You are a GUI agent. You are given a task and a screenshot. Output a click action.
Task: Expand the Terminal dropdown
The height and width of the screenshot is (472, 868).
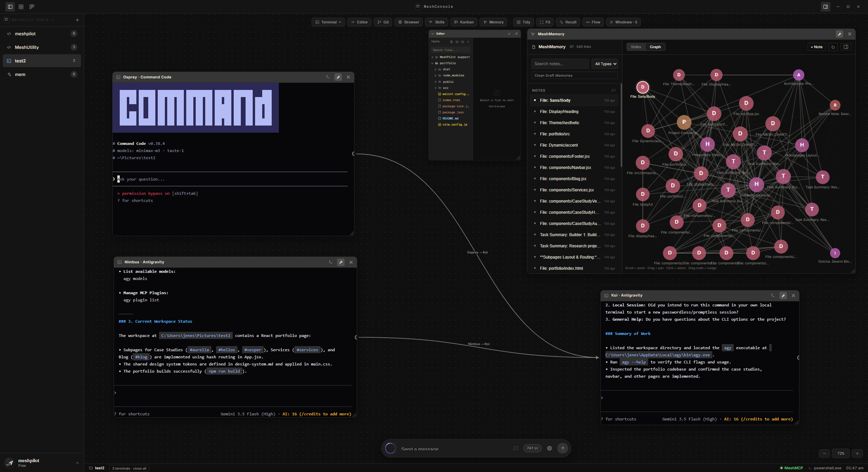(x=329, y=22)
